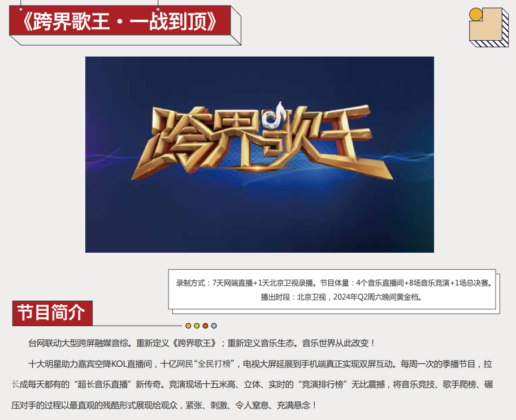Click the text “超长音乐直播” in the paragraph
The width and height of the screenshot is (516, 420).
coord(103,384)
